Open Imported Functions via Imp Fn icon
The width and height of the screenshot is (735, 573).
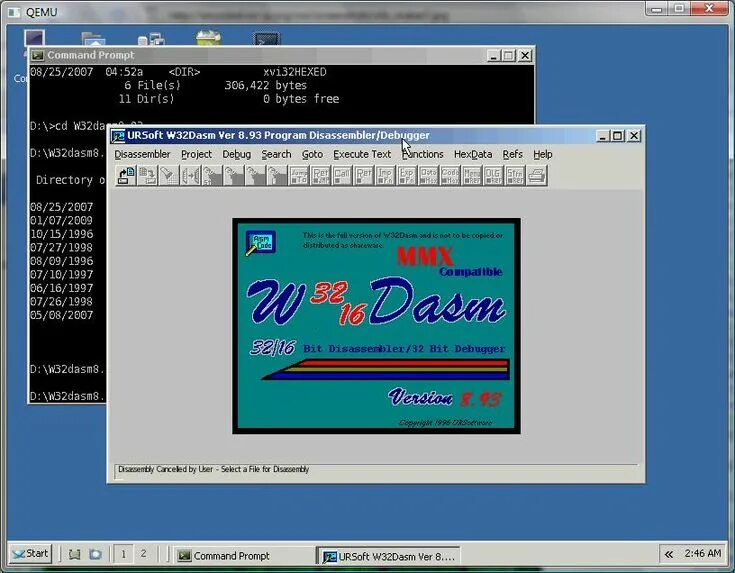click(385, 176)
